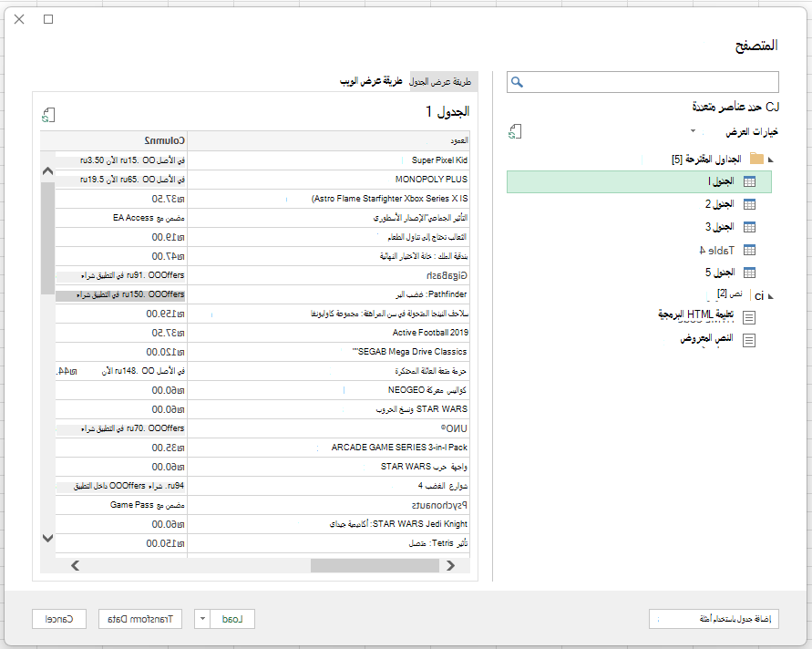Click the Tetris cell

coord(329,543)
